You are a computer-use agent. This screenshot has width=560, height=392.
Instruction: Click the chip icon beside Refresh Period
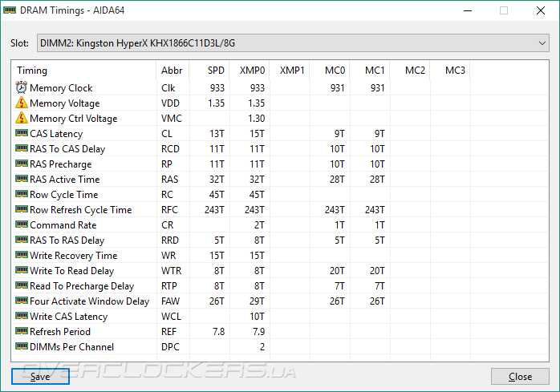pyautogui.click(x=21, y=332)
